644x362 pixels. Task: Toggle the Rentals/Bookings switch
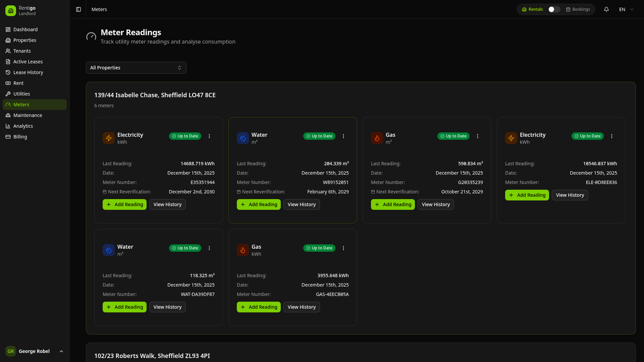554,9
